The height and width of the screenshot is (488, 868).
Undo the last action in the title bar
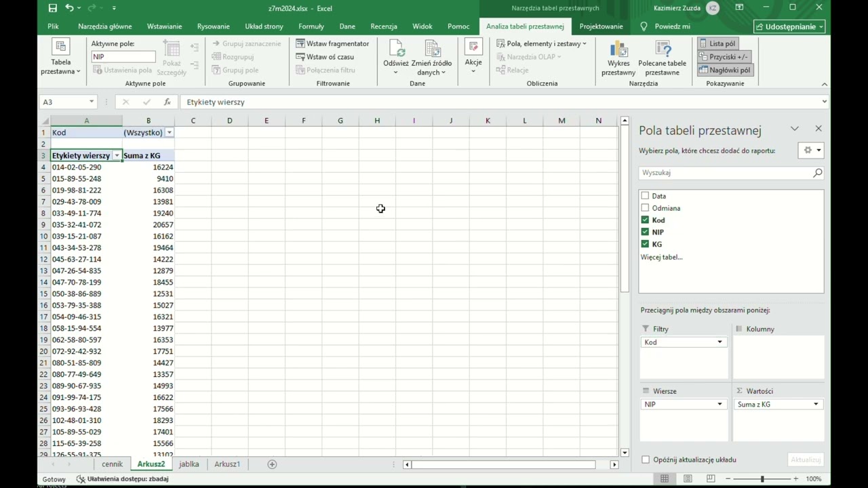[x=69, y=8]
